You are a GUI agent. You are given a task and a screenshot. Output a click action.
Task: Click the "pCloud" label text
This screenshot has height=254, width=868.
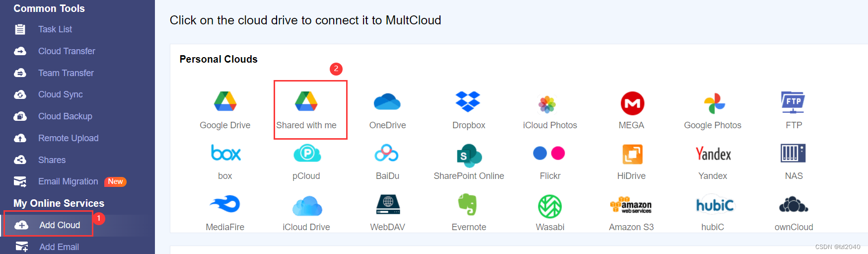point(306,176)
